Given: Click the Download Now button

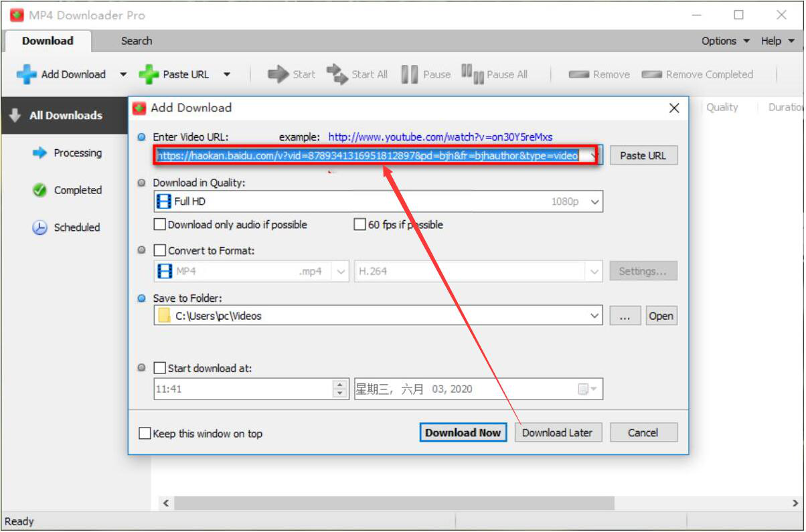Looking at the screenshot, I should point(463,432).
